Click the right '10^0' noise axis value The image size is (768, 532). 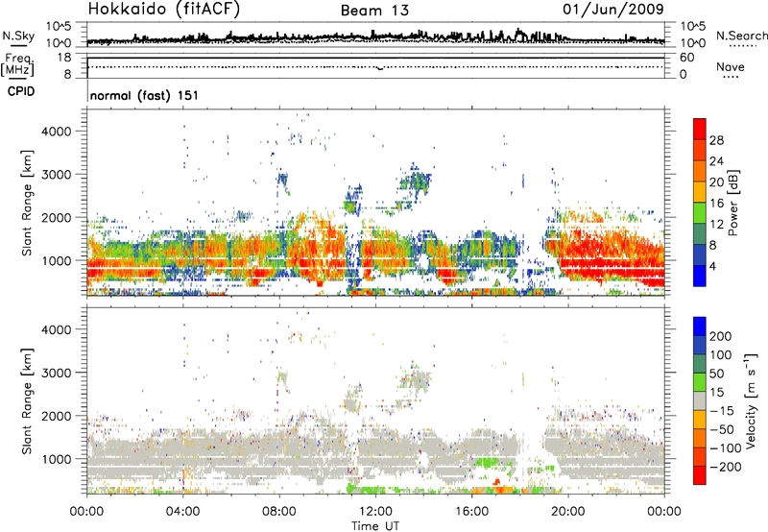click(x=692, y=43)
